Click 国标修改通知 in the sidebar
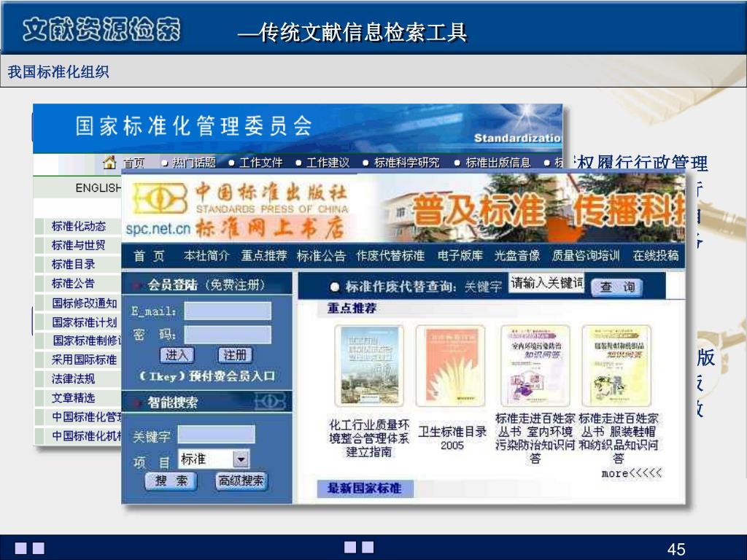 pos(85,303)
